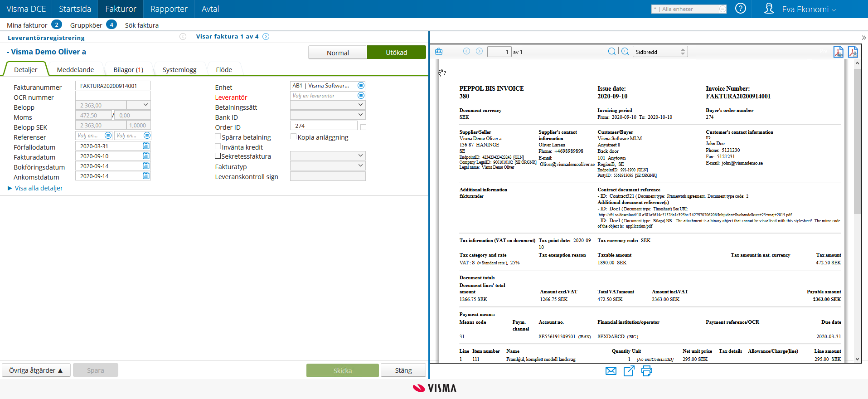Click the Skicka button
Screen dimensions: 868x399
click(343, 370)
